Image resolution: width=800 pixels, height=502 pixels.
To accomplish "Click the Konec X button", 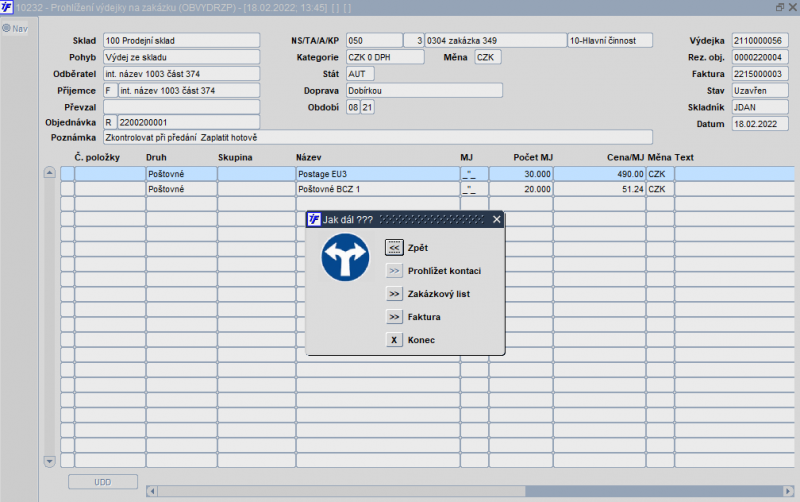I will coord(394,340).
